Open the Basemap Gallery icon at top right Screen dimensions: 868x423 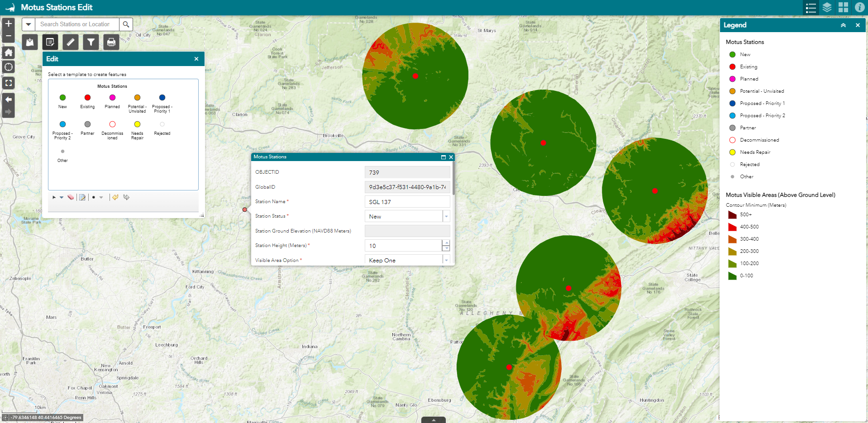(843, 8)
